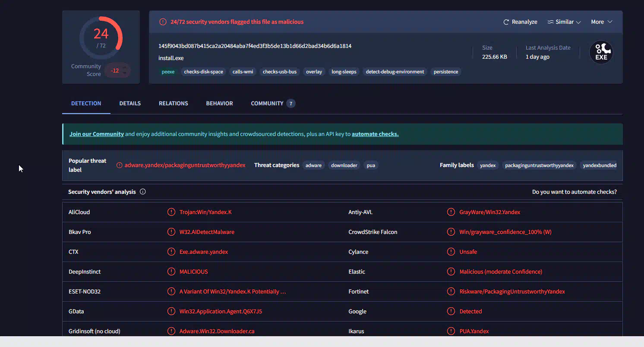
Task: Select the checks-disk-space tag
Action: coord(203,72)
